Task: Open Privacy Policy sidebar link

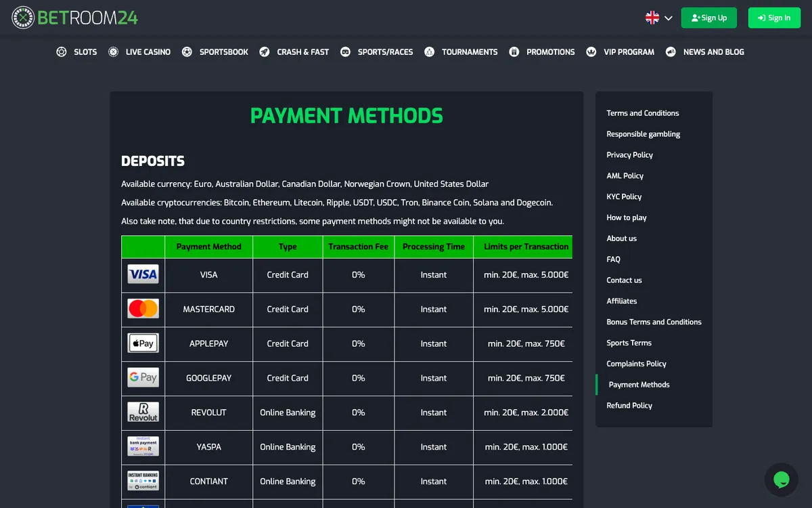Action: 630,155
